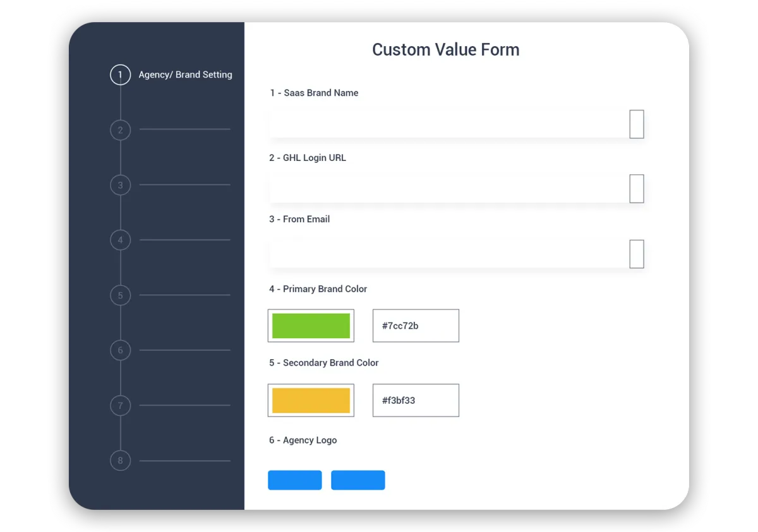
Task: Click the step 8 circle in sidebar
Action: click(120, 461)
